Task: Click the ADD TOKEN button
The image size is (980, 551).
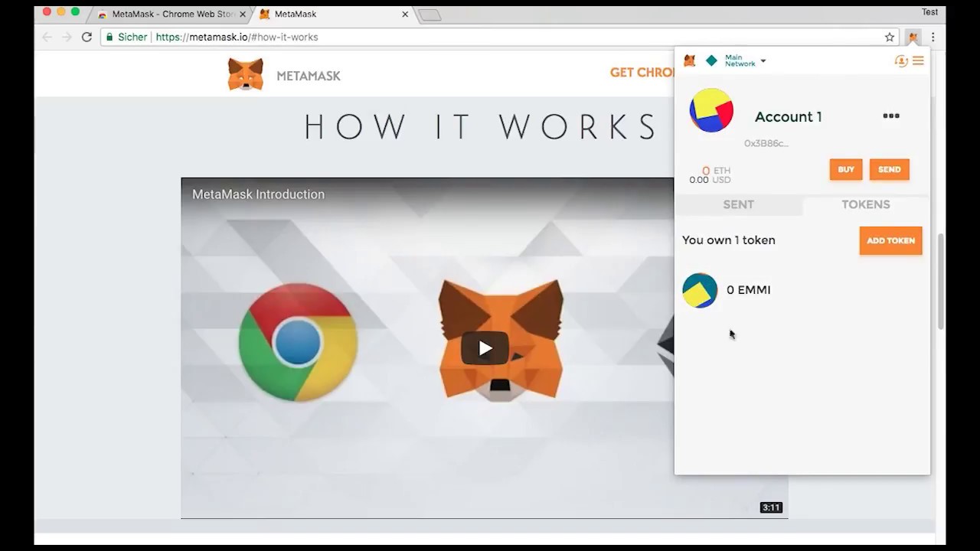Action: 890,240
